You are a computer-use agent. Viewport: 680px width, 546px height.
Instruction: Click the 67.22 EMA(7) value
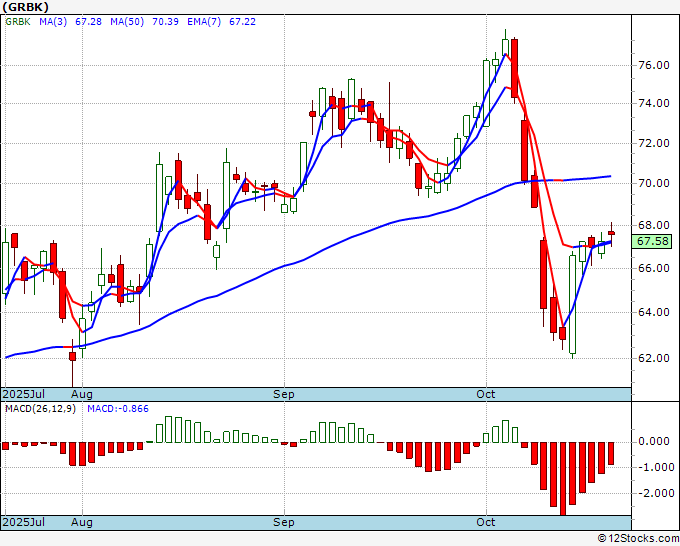click(242, 22)
